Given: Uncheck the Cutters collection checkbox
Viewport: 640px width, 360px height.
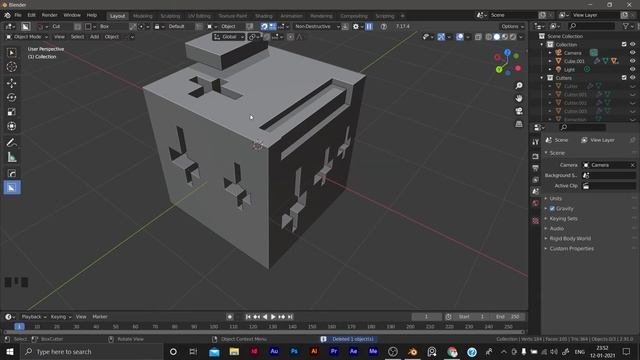Looking at the screenshot, I should point(624,78).
